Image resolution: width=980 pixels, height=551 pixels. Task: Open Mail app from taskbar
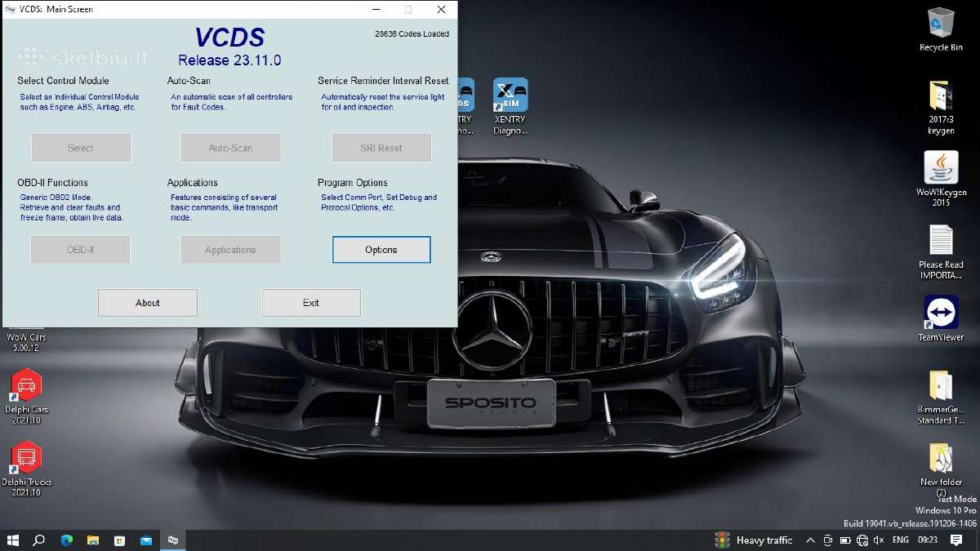(x=146, y=540)
